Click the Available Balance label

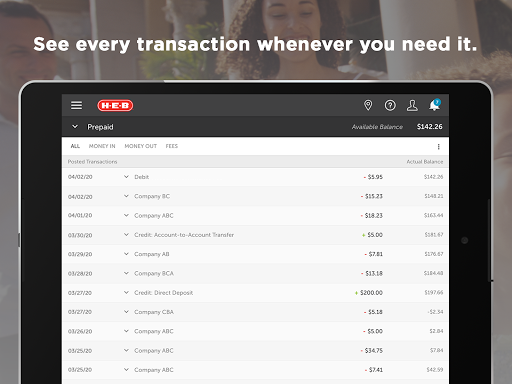377,127
